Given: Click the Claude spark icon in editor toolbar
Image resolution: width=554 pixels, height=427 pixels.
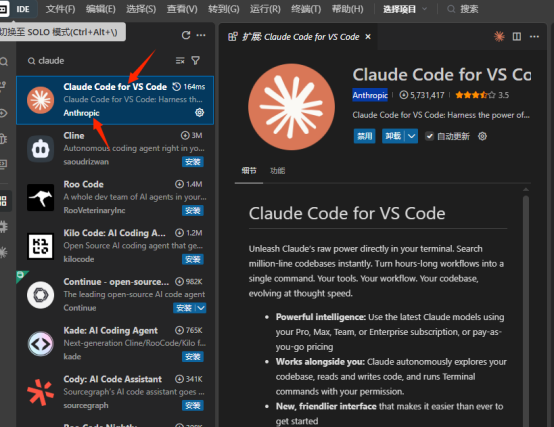Looking at the screenshot, I should [x=499, y=36].
